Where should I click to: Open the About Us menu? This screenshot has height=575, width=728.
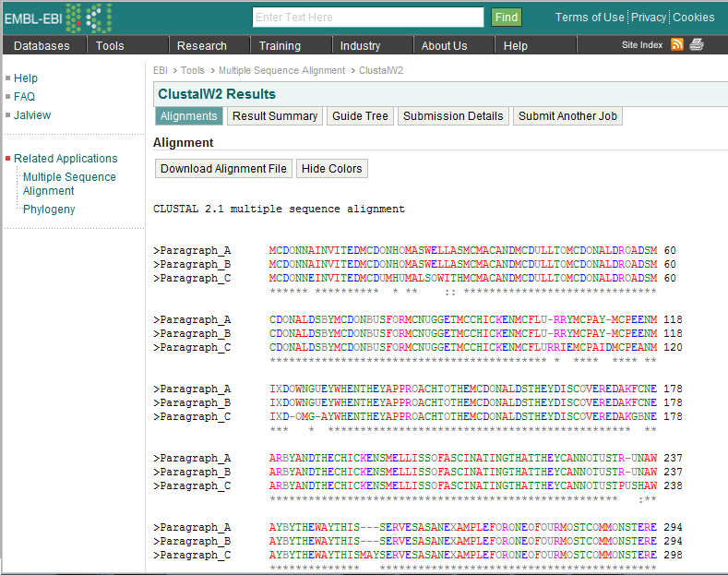[x=444, y=45]
